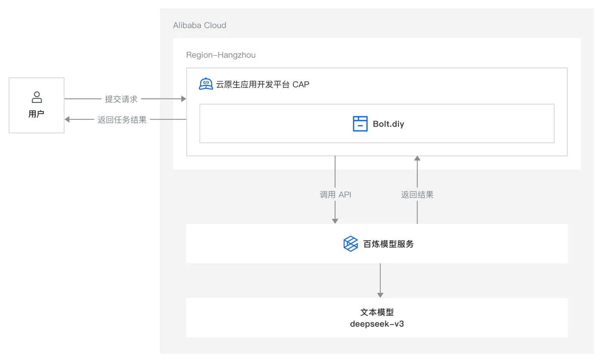Click the 调用 API label
The image size is (603, 364).
tap(335, 195)
